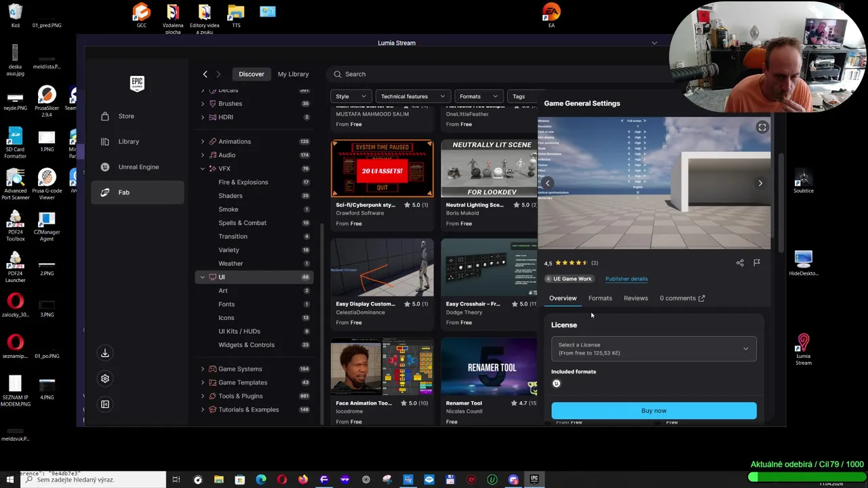Open the EA desktop icon
Viewport: 868px width, 488px height.
click(x=551, y=16)
